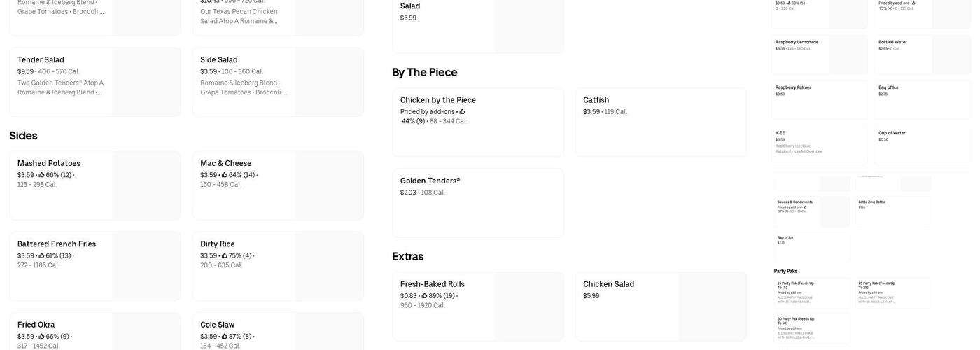Click thumbs-up icon on Chicken by the Piece
Viewport: 980px width, 350px height.
(462, 112)
